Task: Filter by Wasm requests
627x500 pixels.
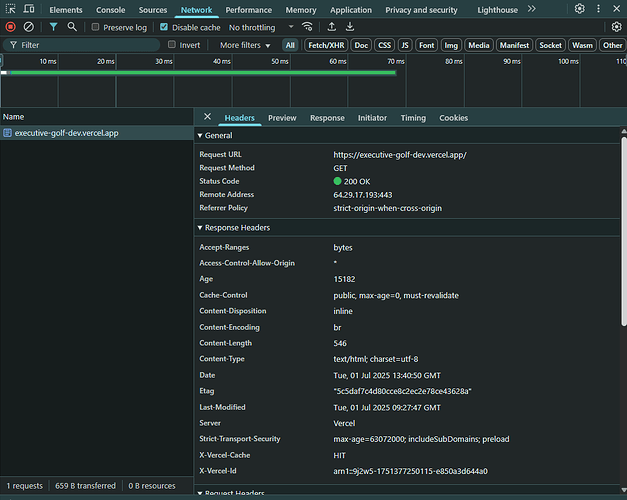Action: (582, 45)
